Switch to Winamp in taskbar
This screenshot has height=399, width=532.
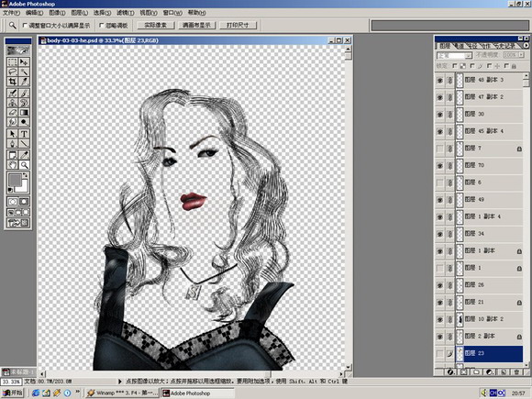tap(122, 393)
